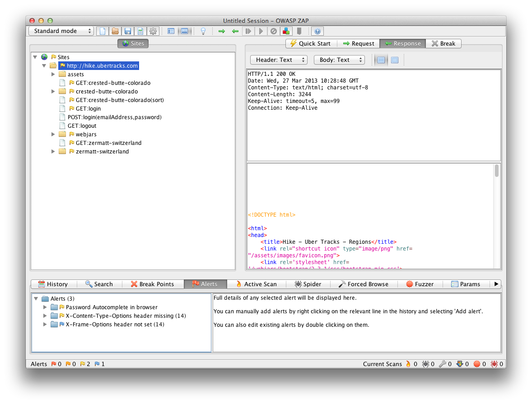Click the Sites panel button
The height and width of the screenshot is (404, 532).
(133, 44)
